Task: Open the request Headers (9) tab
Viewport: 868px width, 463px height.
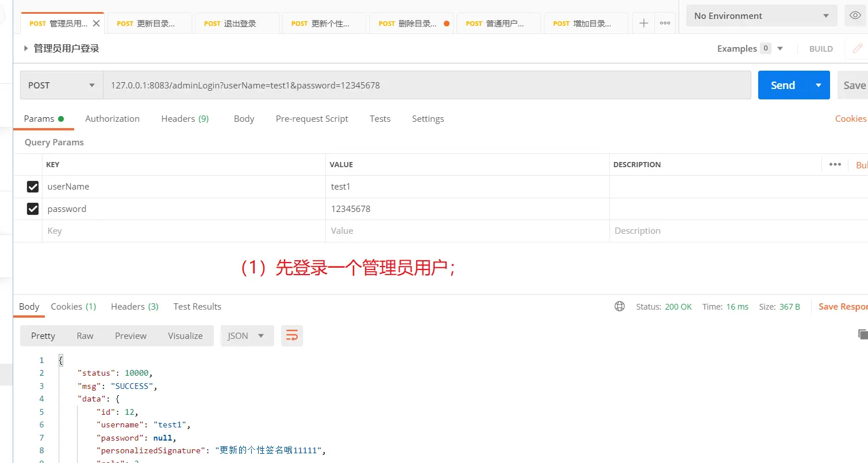Action: click(x=185, y=119)
